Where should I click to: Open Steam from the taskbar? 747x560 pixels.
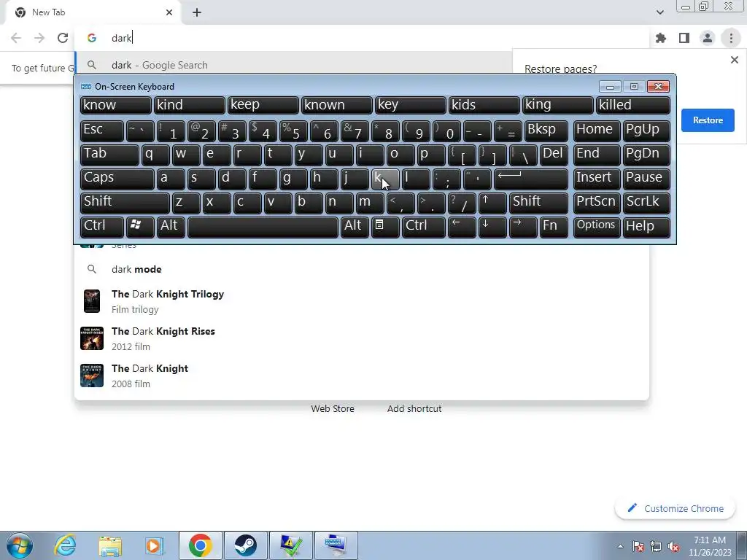click(245, 545)
